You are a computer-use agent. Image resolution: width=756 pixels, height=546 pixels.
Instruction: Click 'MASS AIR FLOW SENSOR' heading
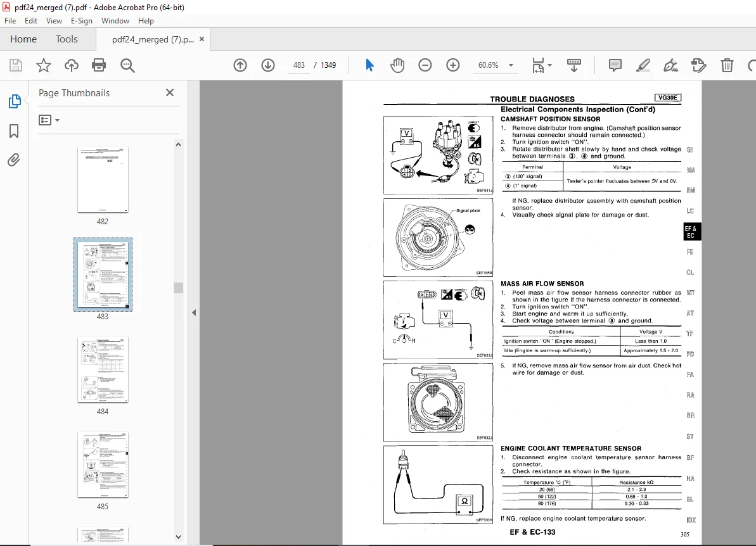542,284
